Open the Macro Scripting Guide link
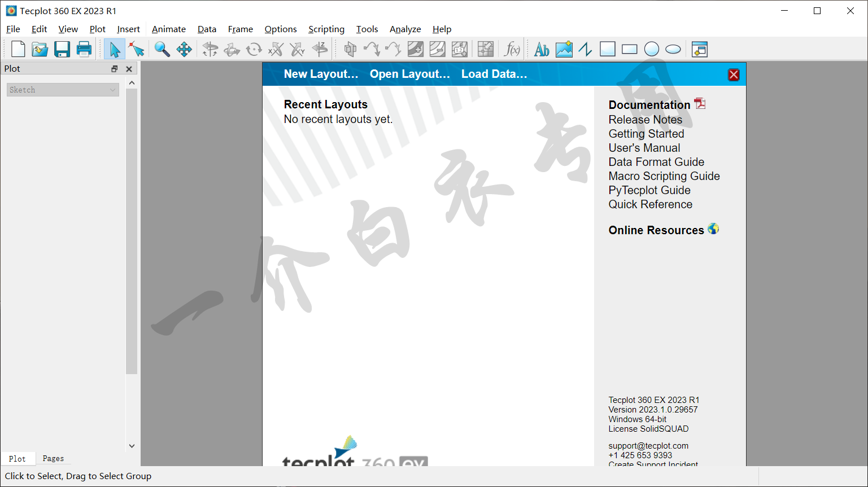 coord(664,176)
